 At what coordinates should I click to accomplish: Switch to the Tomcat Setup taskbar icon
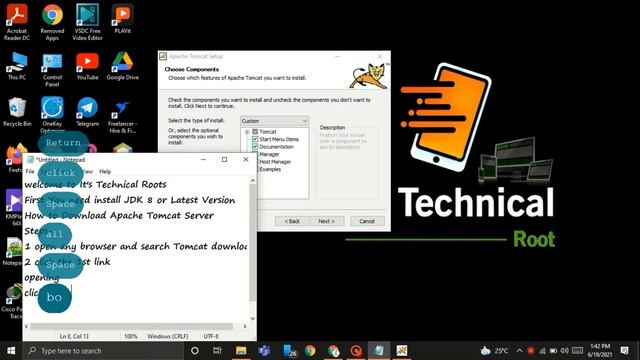click(x=402, y=351)
